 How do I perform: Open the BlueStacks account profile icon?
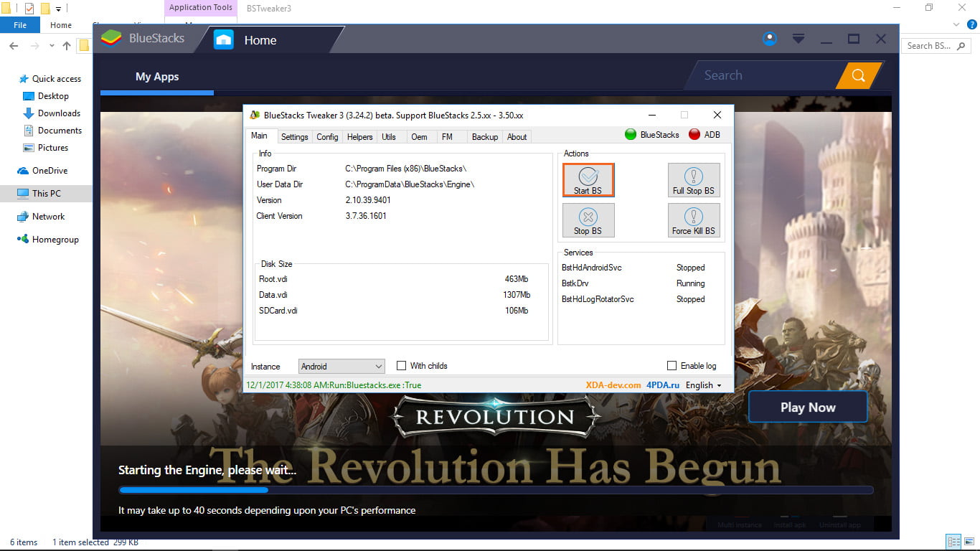770,39
